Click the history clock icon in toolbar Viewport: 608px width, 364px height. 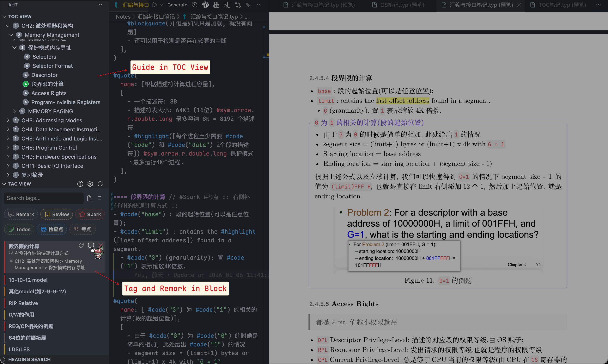pyautogui.click(x=195, y=5)
